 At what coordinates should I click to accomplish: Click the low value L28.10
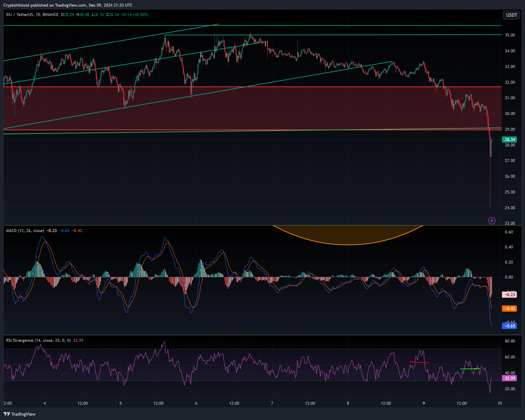[x=98, y=15]
